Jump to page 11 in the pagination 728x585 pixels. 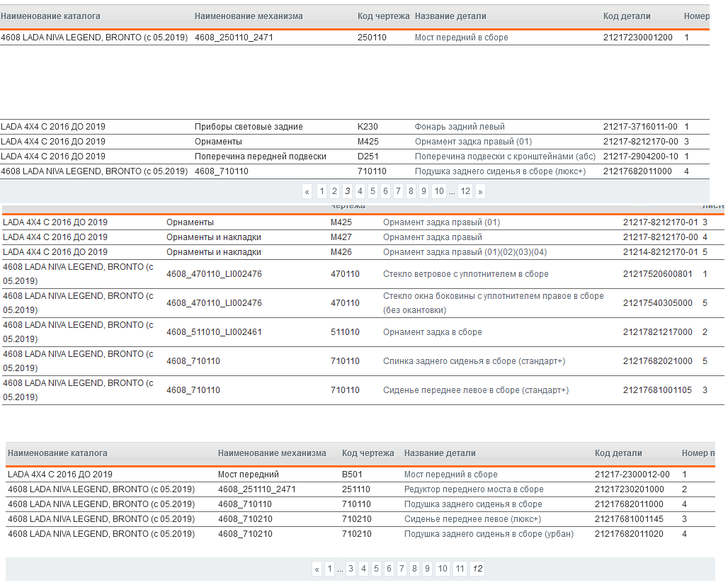pyautogui.click(x=460, y=569)
